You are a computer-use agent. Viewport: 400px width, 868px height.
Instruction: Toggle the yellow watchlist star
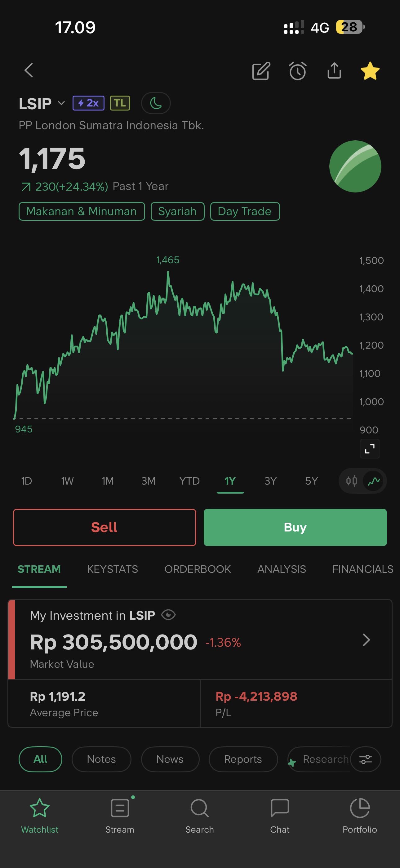coord(370,71)
